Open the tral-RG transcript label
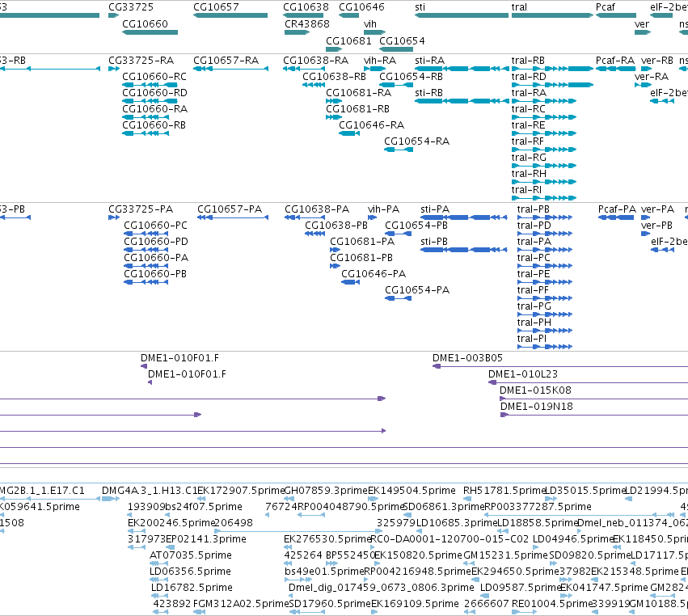The image size is (688, 616). tap(529, 157)
